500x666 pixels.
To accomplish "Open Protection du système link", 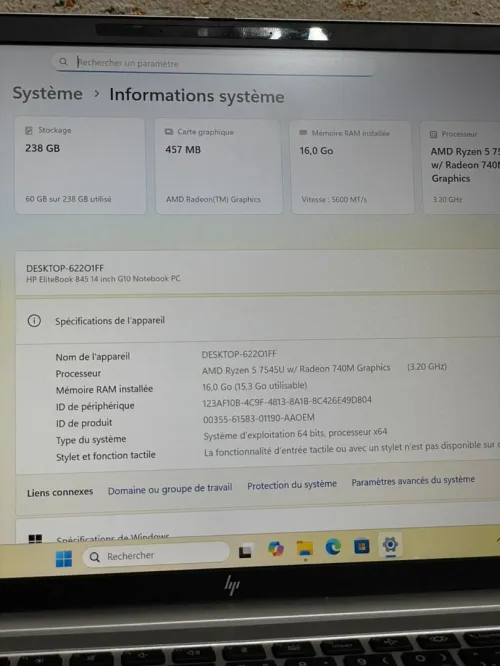I will tap(292, 485).
